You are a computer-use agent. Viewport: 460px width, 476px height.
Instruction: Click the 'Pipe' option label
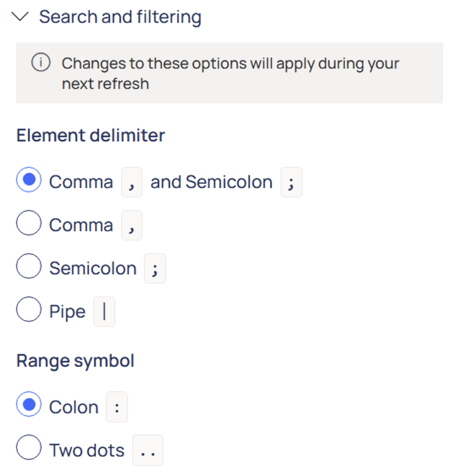[67, 312]
